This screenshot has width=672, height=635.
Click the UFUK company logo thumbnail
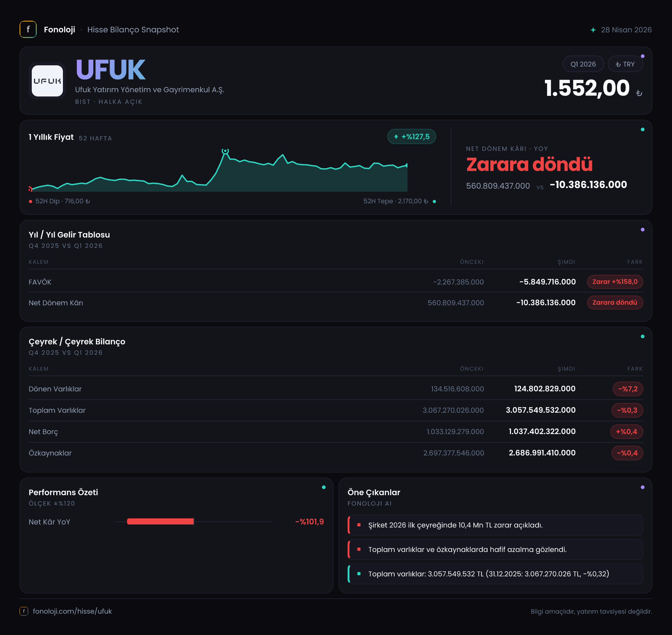coord(47,81)
